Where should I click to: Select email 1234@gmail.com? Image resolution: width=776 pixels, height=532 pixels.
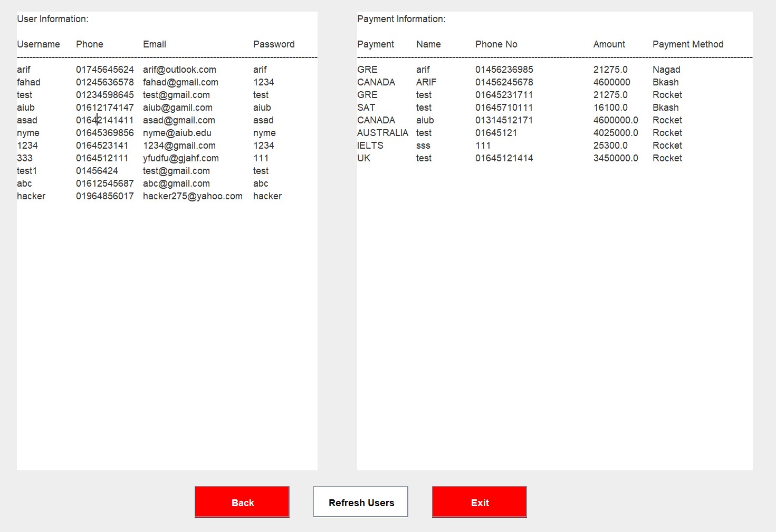click(179, 146)
